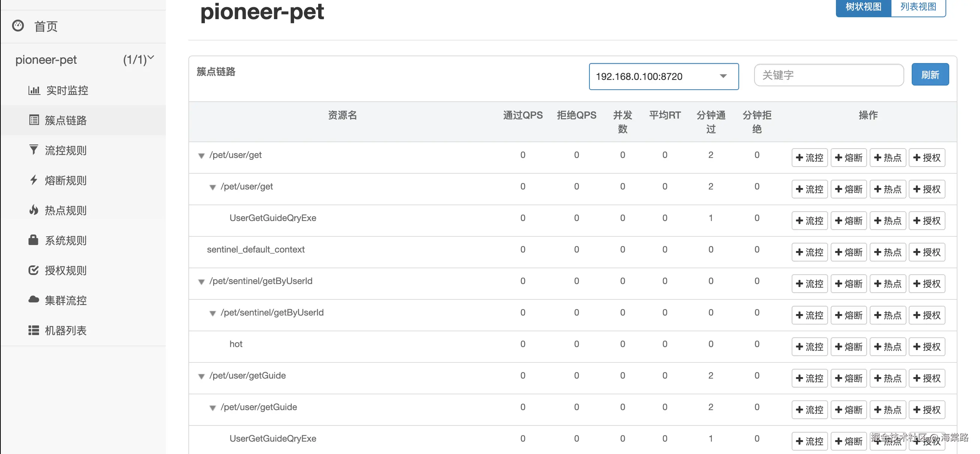
Task: Click the 集群流控 cloud icon
Action: point(33,299)
